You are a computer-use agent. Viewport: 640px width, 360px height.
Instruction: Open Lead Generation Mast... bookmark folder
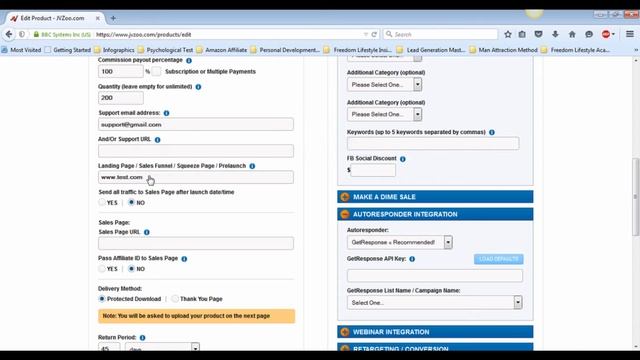[431, 50]
